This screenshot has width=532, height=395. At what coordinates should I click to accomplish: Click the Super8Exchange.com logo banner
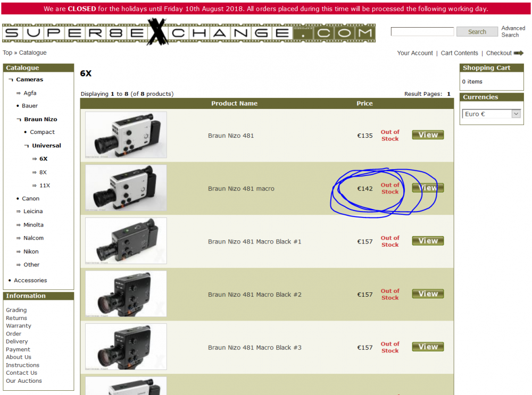188,33
